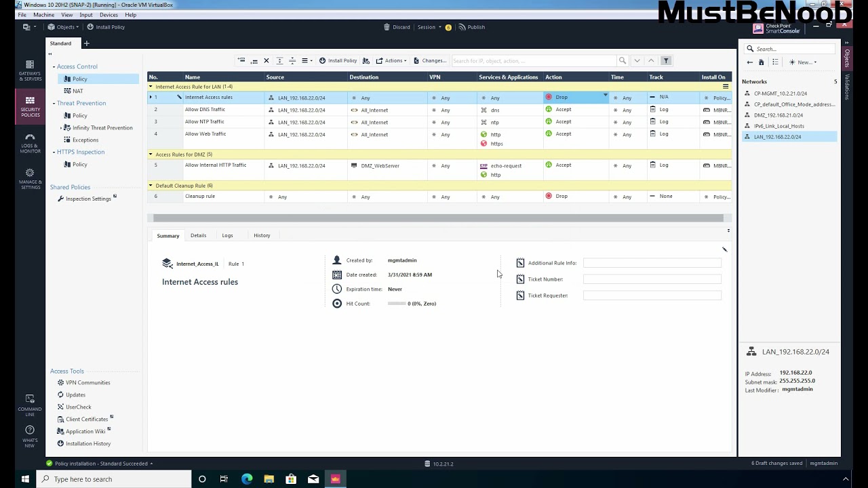Open rule 1 Drop action dropdown arrow
Screen dimensions: 868x488
605,96
